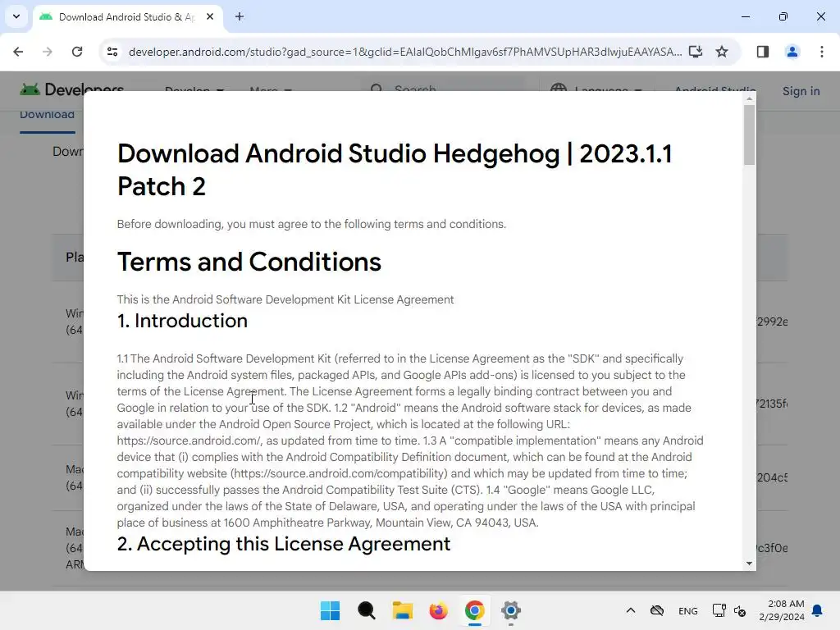Viewport: 840px width, 630px height.
Task: Show hidden system tray icons
Action: [x=631, y=610]
